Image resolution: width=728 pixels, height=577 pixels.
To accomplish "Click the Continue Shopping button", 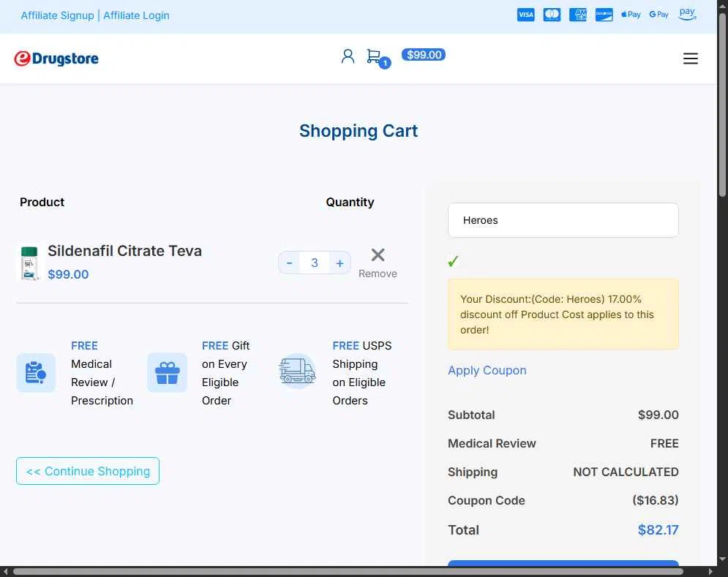I will point(88,471).
